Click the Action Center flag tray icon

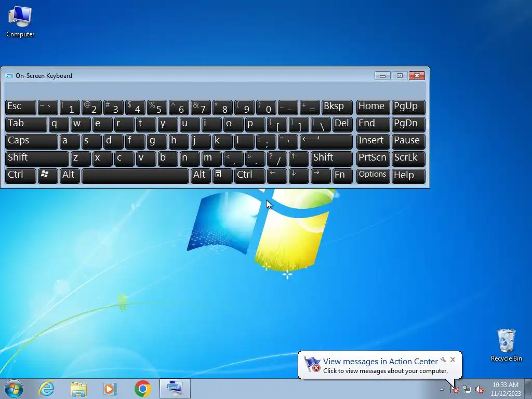454,390
